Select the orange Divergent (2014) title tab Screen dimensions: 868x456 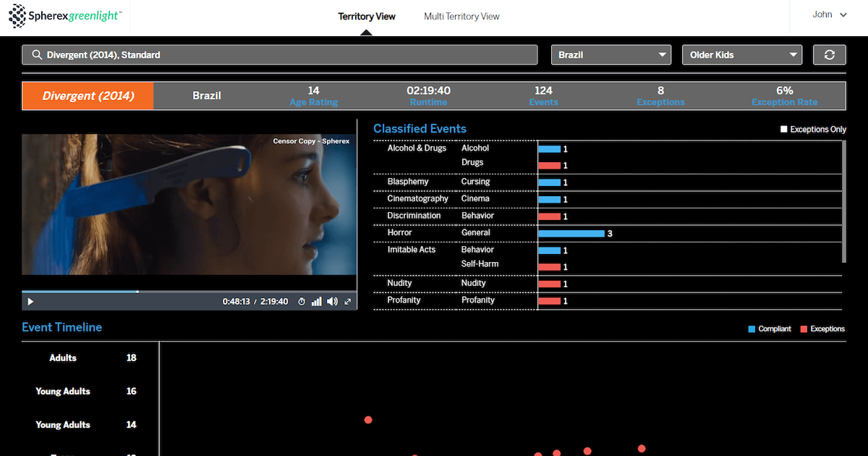(x=88, y=96)
